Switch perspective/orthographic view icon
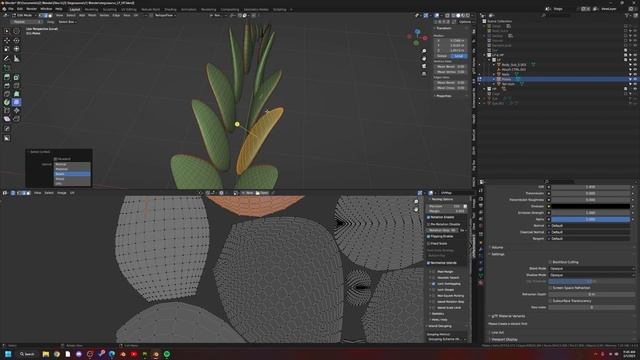 [424, 74]
